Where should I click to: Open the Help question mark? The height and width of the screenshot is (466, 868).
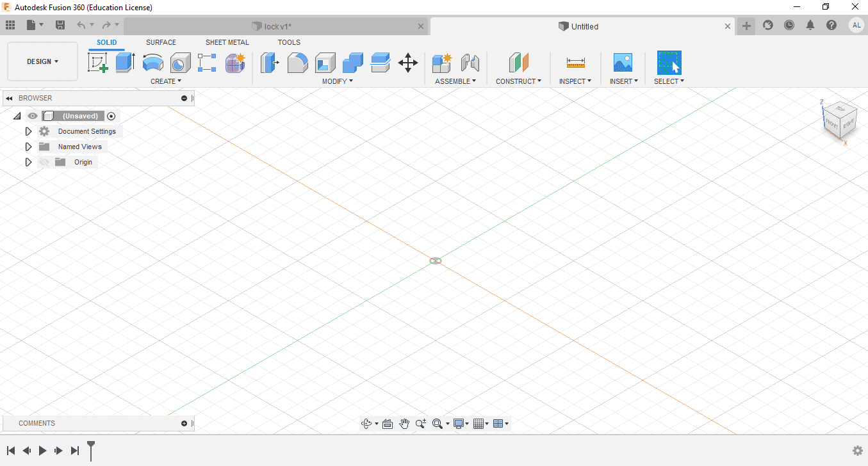click(831, 26)
